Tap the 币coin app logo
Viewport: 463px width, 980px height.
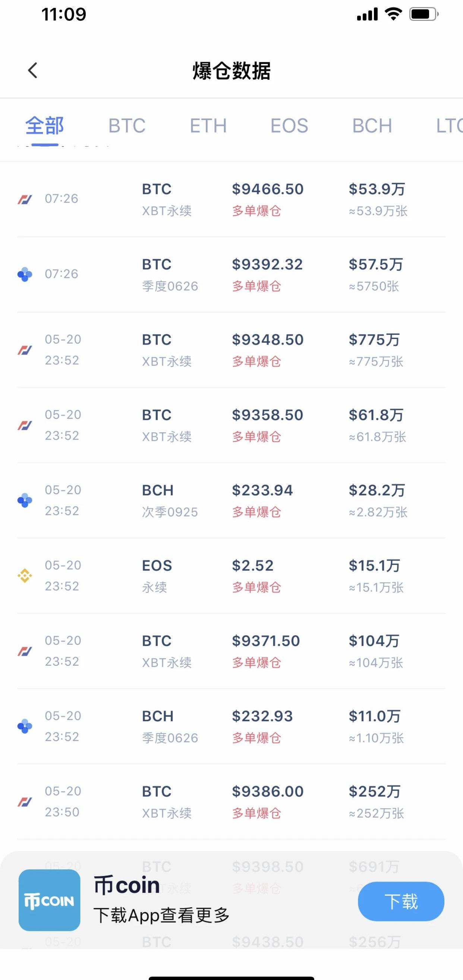click(x=50, y=900)
